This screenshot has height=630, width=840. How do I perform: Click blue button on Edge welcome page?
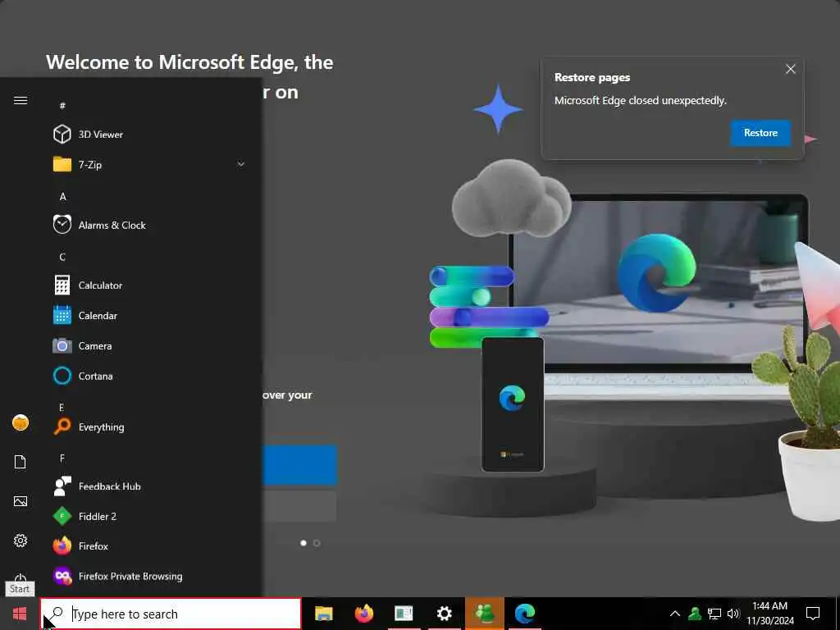click(x=299, y=464)
